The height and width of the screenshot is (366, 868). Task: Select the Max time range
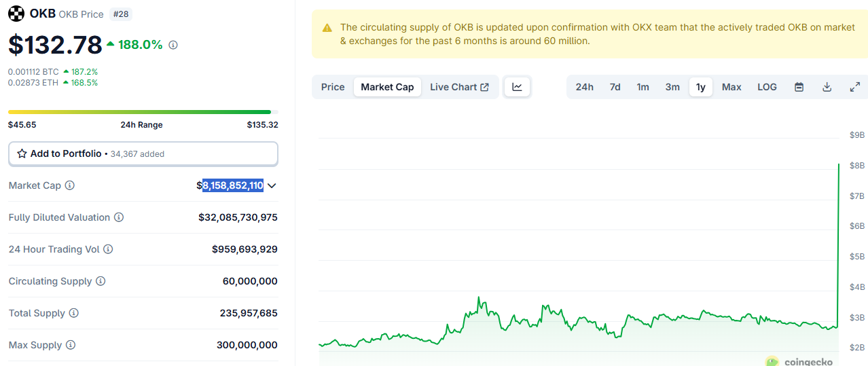pos(731,87)
